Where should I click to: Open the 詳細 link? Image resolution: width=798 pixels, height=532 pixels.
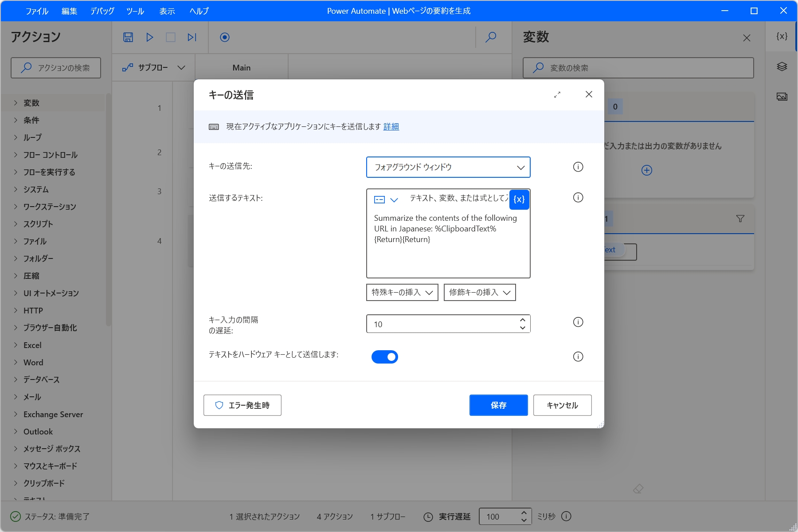click(x=391, y=127)
